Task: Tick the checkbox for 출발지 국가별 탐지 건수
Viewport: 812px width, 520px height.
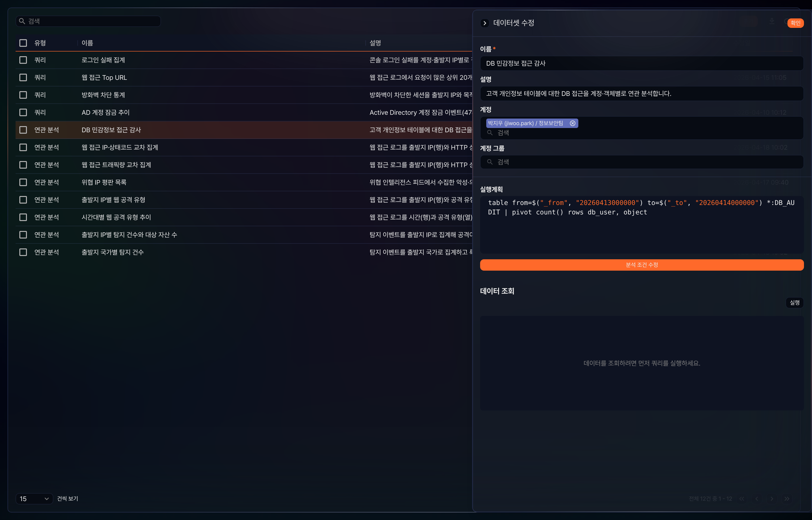Action: pyautogui.click(x=23, y=252)
